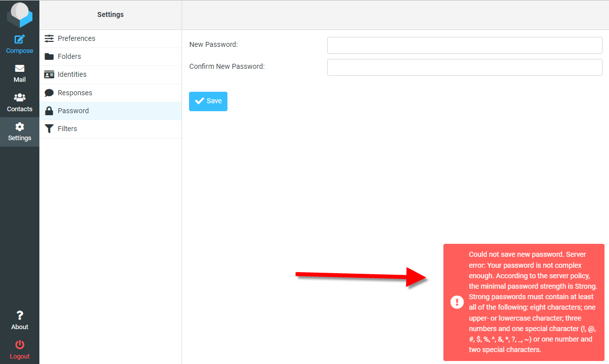609x364 pixels.
Task: Focus the New Password field
Action: pos(465,45)
